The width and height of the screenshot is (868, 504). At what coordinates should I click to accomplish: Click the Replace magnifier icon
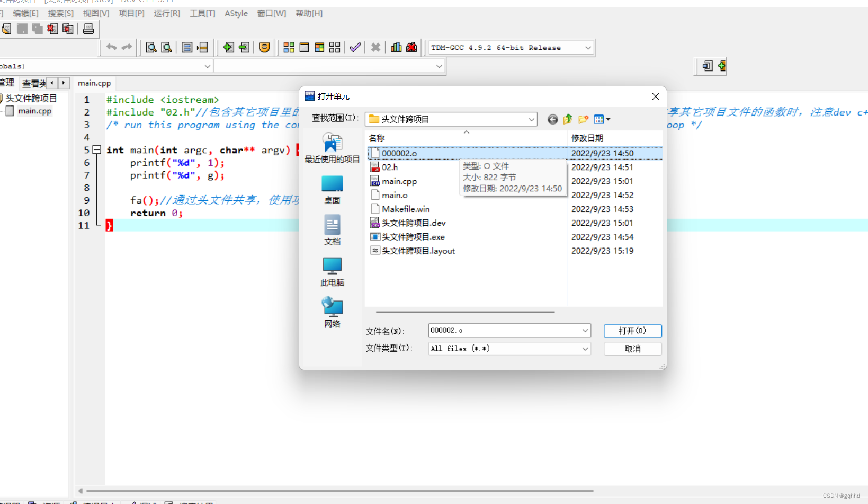[x=166, y=47]
